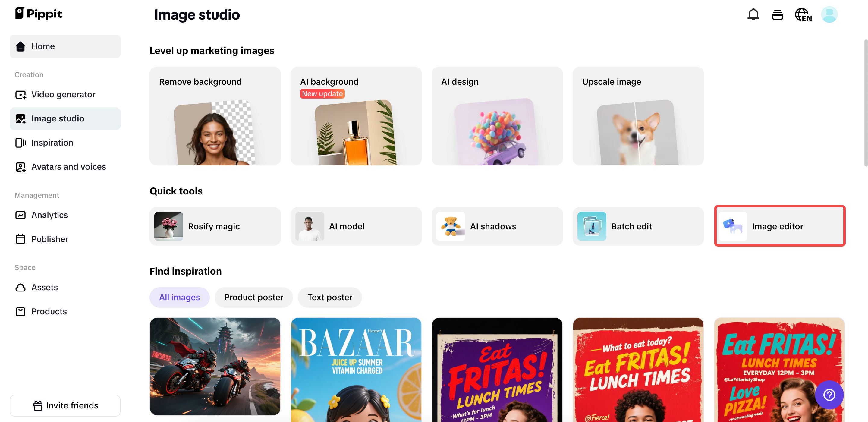The height and width of the screenshot is (422, 868).
Task: Switch to the Text poster filter
Action: [x=329, y=297]
